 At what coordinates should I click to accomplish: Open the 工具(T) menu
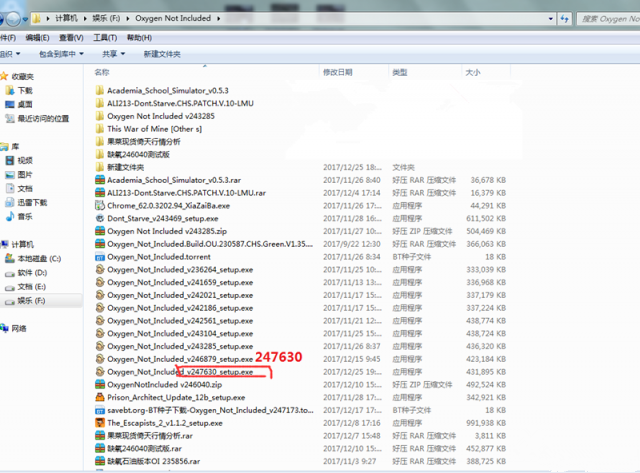click(105, 38)
